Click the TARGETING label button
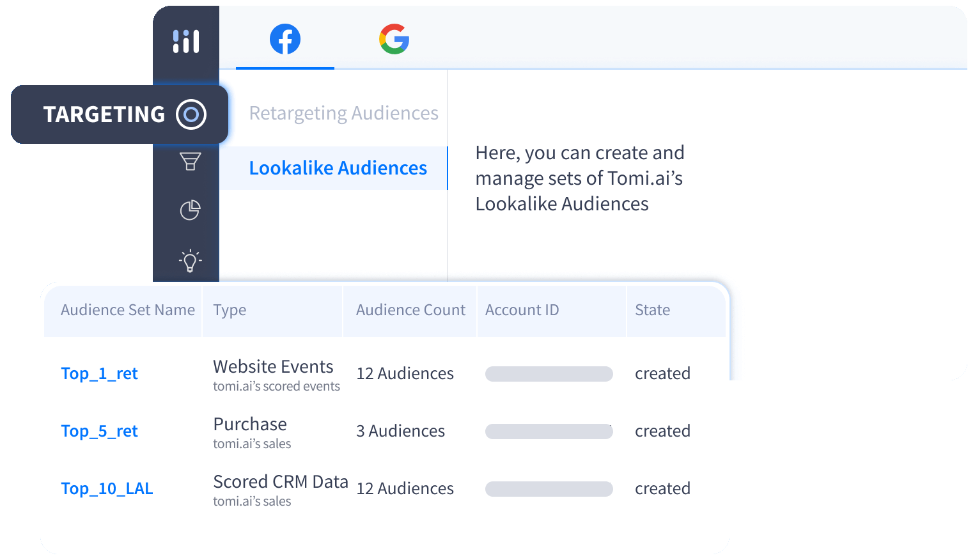This screenshot has height=560, width=975. [104, 114]
